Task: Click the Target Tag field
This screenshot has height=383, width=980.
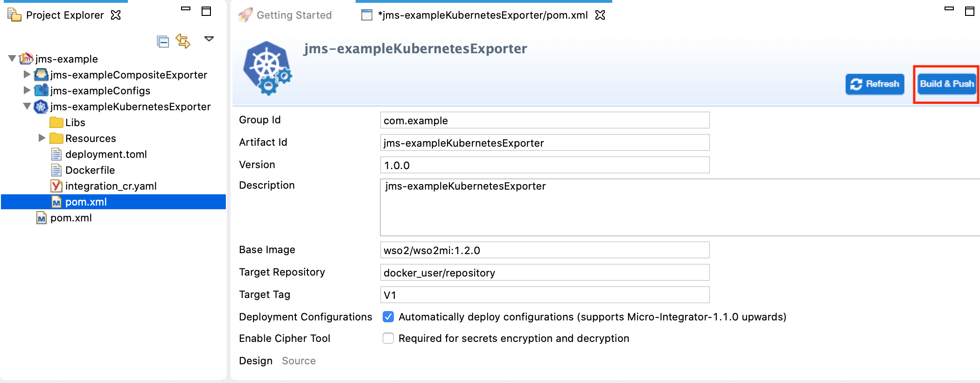Action: click(x=545, y=295)
